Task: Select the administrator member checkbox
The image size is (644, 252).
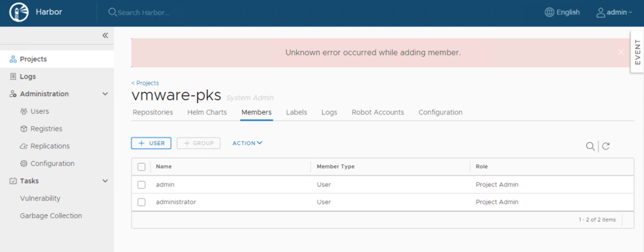Action: coord(142,202)
